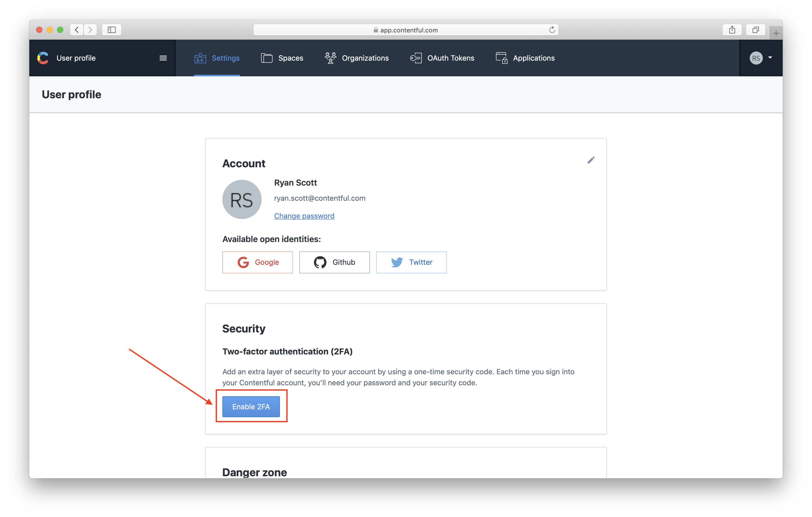Image resolution: width=812 pixels, height=517 pixels.
Task: Click the OAuth Tokens navigation icon
Action: [415, 58]
